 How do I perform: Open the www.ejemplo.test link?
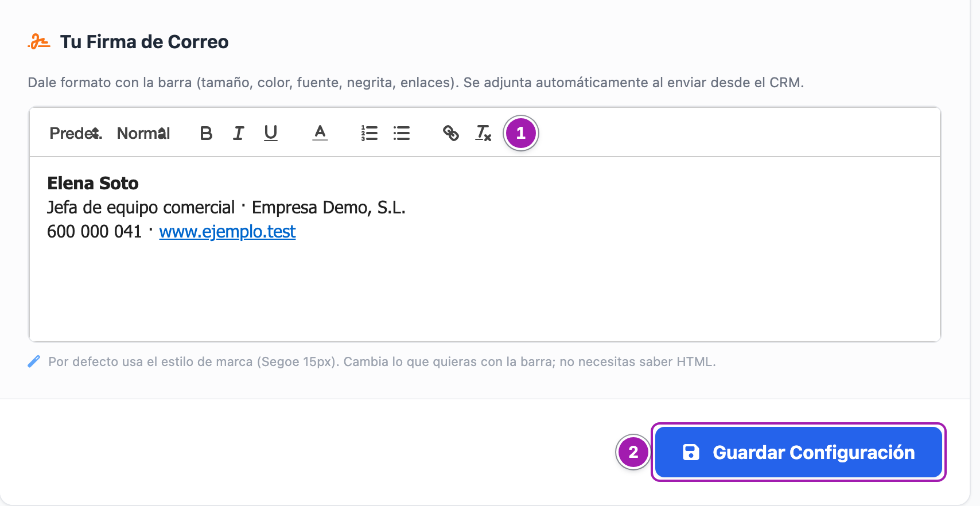227,231
